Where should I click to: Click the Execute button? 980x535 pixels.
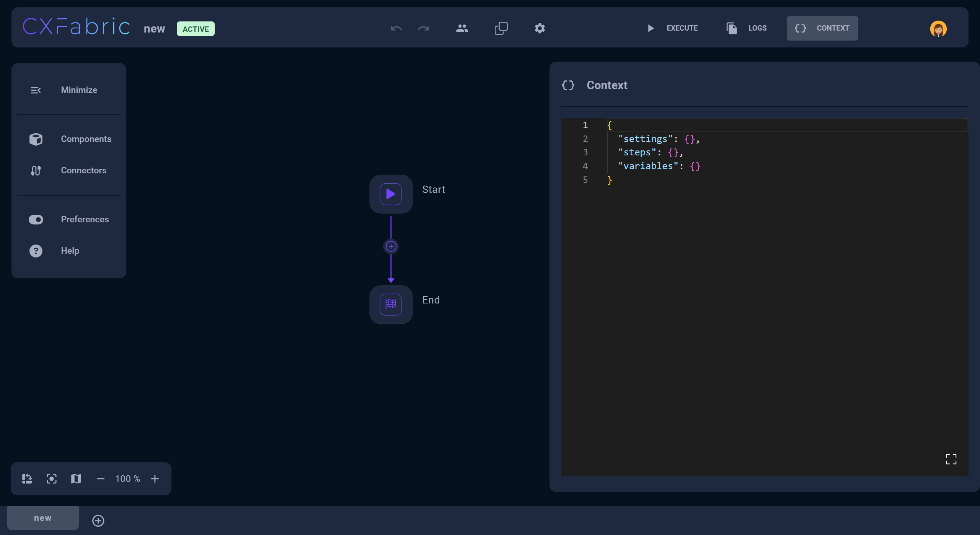click(672, 28)
